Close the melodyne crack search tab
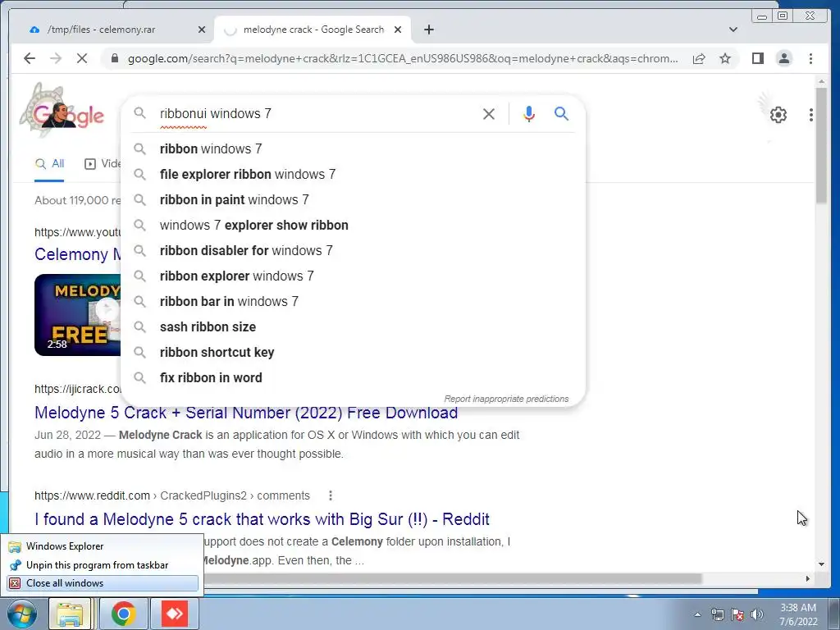The height and width of the screenshot is (630, 840). [x=398, y=30]
